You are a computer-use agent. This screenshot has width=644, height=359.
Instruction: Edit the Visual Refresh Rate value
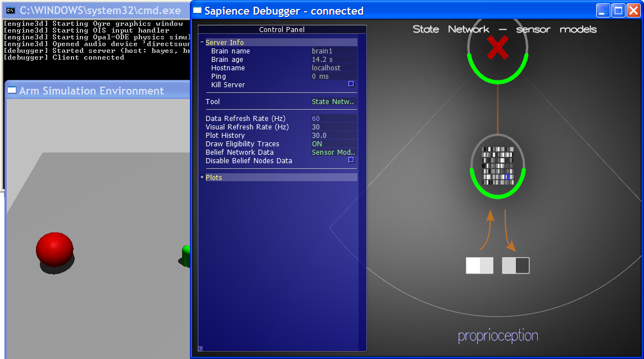point(333,127)
